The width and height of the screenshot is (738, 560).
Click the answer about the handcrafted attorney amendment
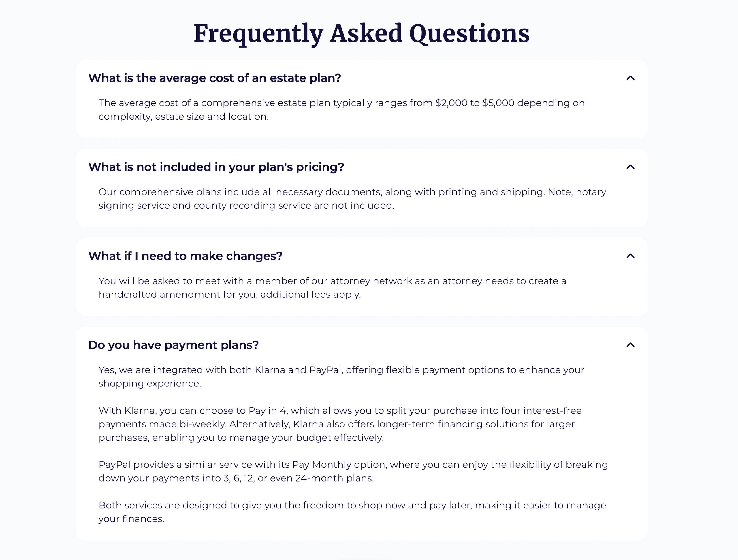[x=332, y=288]
